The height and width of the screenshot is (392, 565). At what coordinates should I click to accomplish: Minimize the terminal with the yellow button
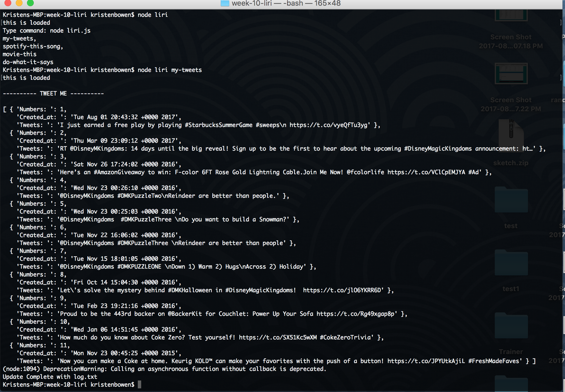tap(19, 3)
